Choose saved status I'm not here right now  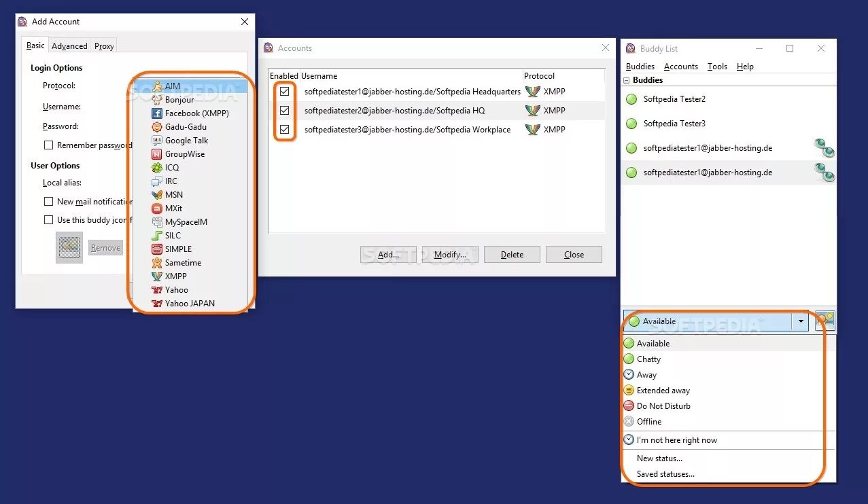(728, 440)
